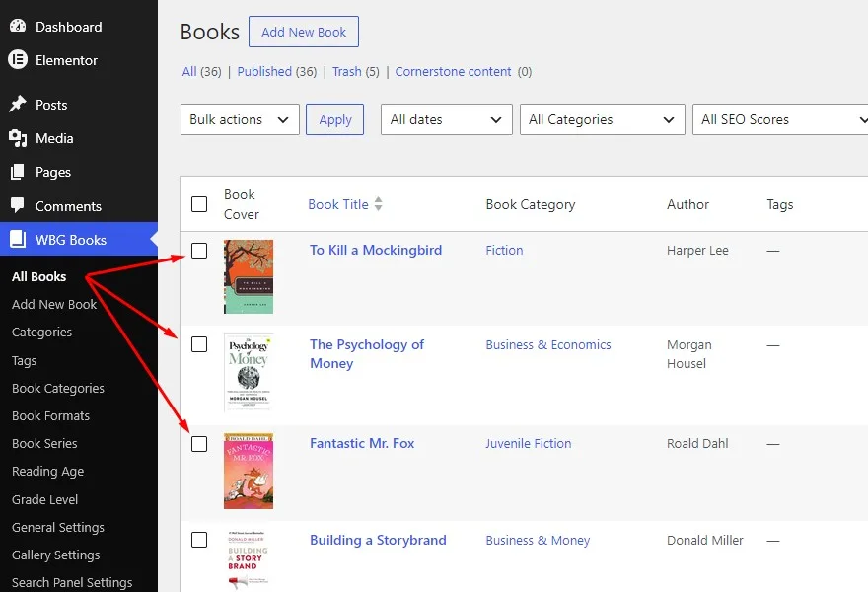868x592 pixels.
Task: Click the Add New Book button
Action: tap(304, 32)
